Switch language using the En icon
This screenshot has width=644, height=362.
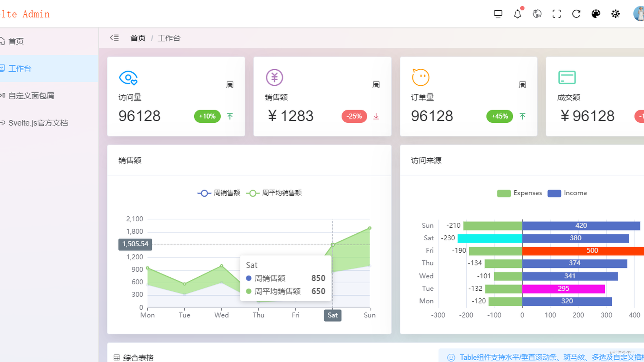pos(537,14)
